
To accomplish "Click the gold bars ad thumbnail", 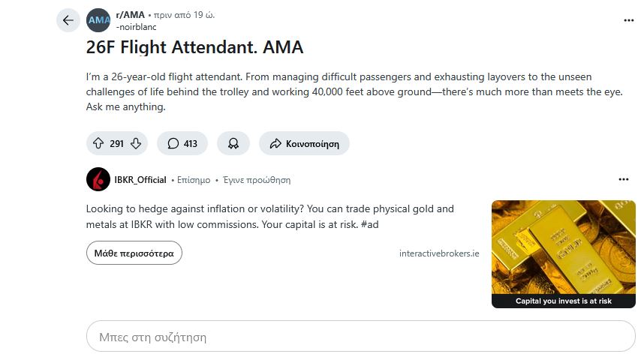I will coord(563,247).
